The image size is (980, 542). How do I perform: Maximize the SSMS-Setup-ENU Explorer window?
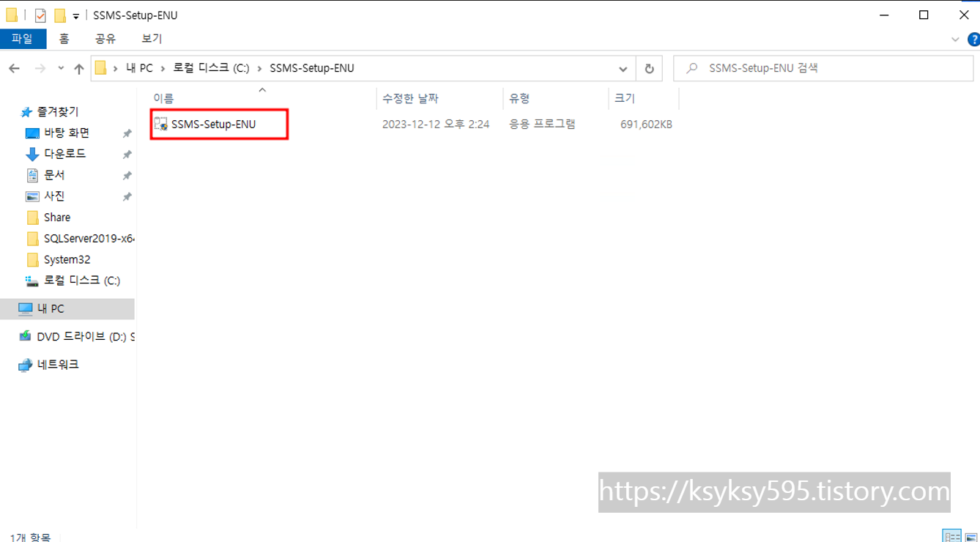tap(924, 15)
